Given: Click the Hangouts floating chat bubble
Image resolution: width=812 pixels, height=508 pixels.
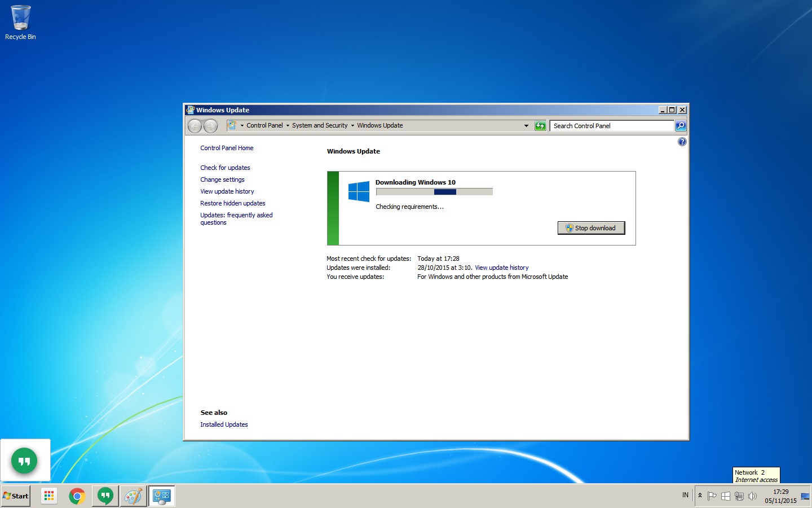Looking at the screenshot, I should (24, 461).
